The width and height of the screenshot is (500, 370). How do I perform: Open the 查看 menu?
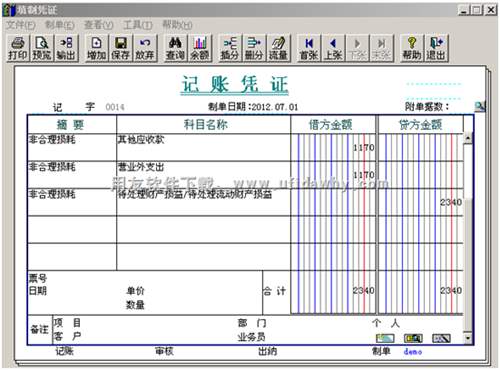click(99, 25)
